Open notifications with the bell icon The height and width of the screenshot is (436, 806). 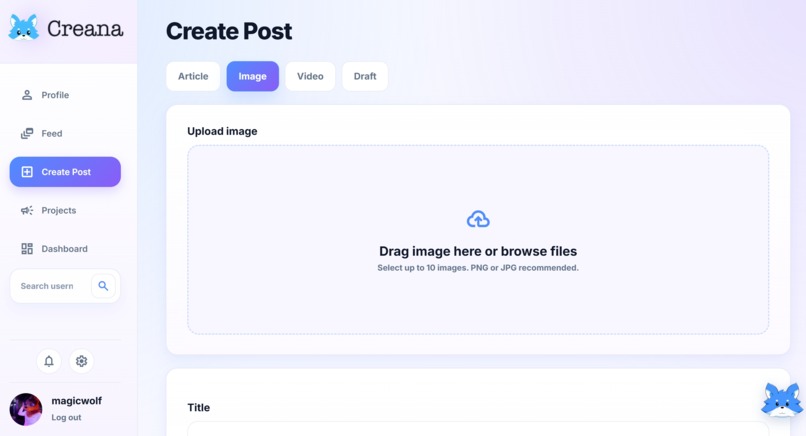(x=49, y=361)
